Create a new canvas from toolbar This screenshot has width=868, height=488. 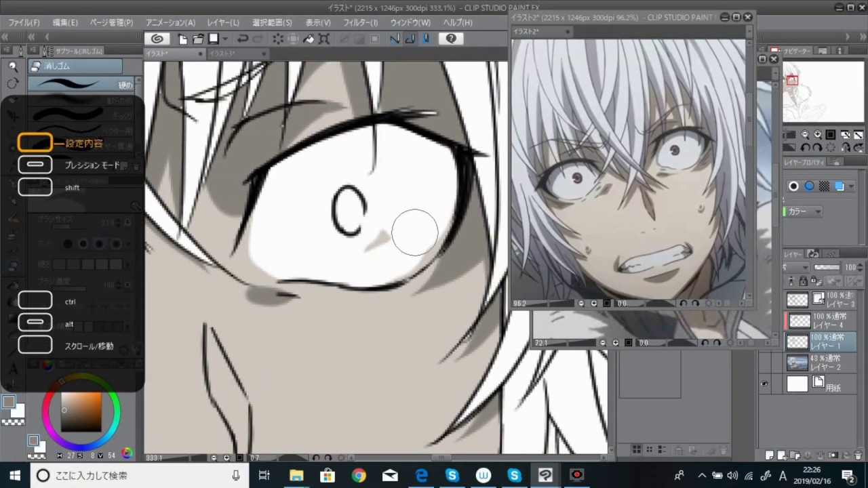coord(183,39)
